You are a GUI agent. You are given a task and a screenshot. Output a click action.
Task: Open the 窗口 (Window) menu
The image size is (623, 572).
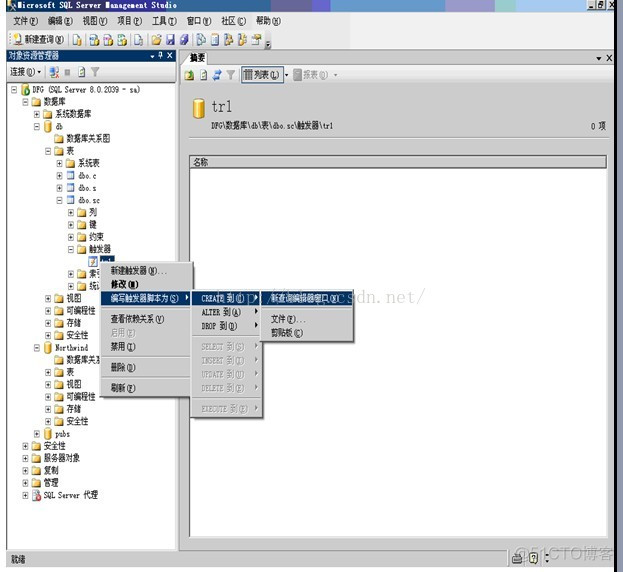pos(199,21)
